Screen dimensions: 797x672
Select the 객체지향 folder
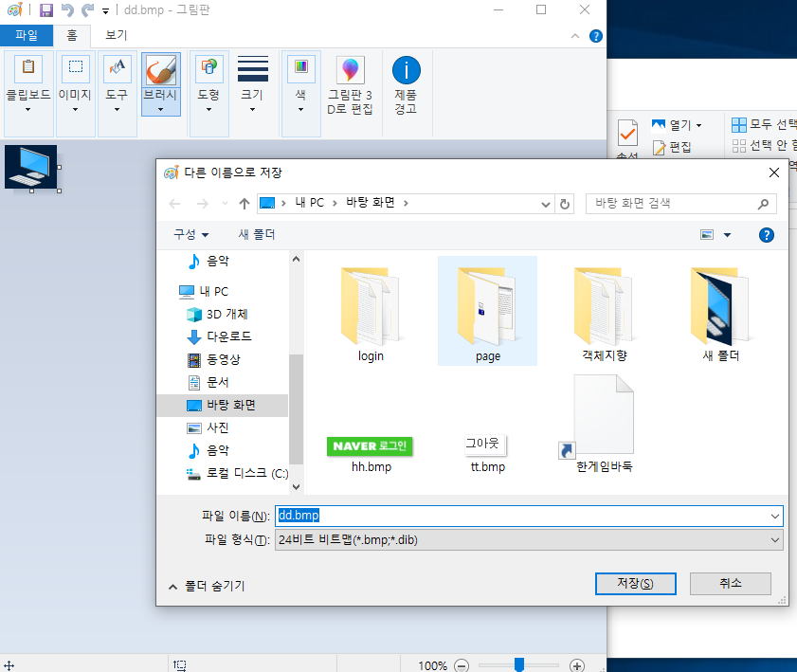coord(604,312)
